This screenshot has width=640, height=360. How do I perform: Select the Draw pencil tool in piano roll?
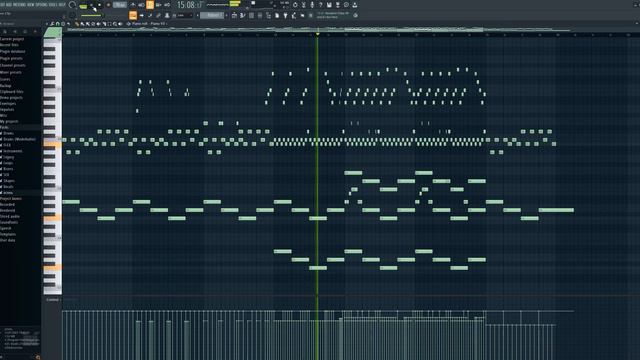click(77, 24)
